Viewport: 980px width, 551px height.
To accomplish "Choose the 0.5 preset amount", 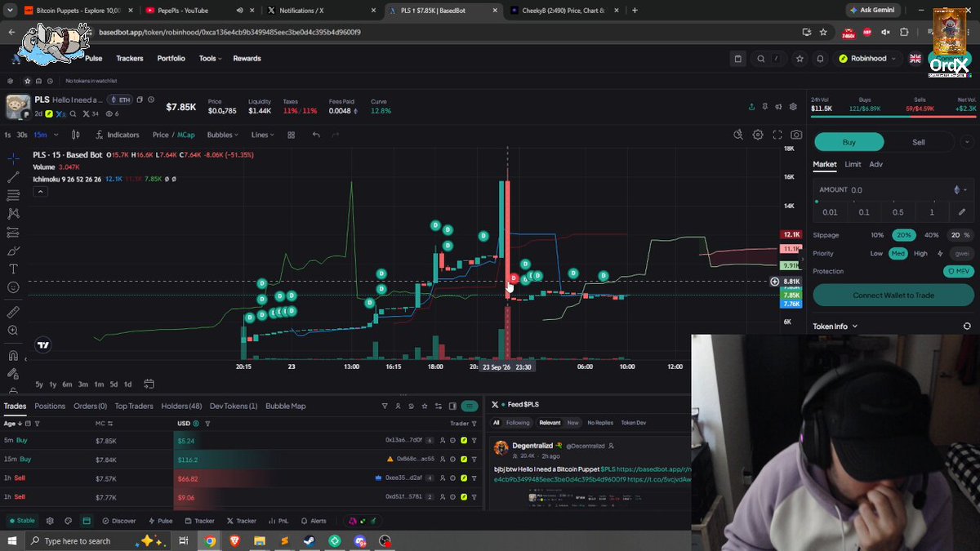I will pos(898,212).
